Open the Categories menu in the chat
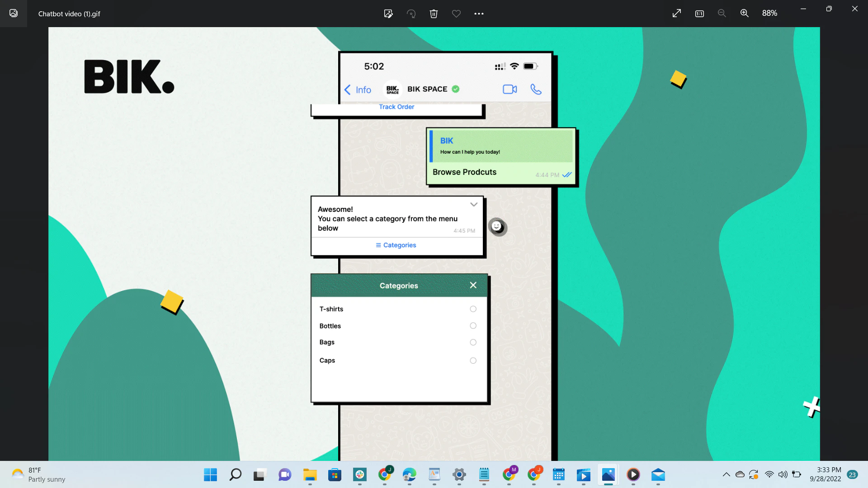The width and height of the screenshot is (868, 488). point(396,245)
